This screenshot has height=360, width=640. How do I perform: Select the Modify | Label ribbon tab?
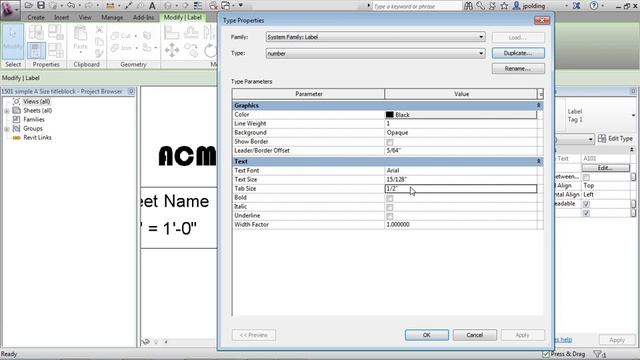click(x=183, y=18)
